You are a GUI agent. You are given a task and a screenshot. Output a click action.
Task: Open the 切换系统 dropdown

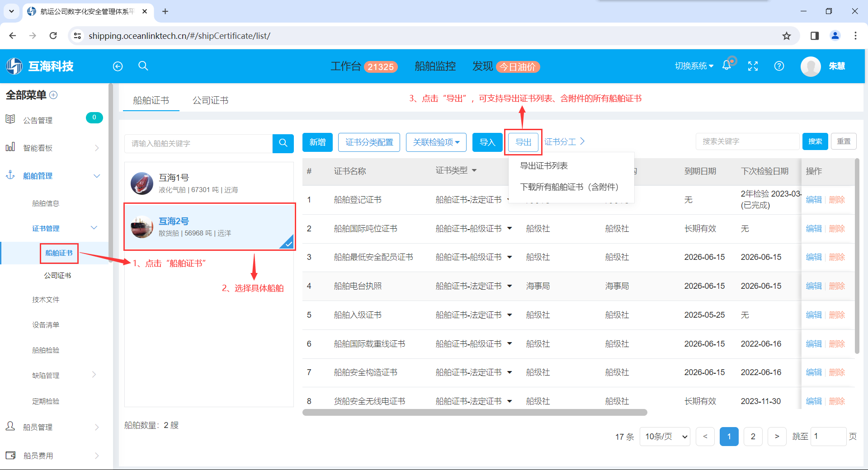pyautogui.click(x=694, y=66)
